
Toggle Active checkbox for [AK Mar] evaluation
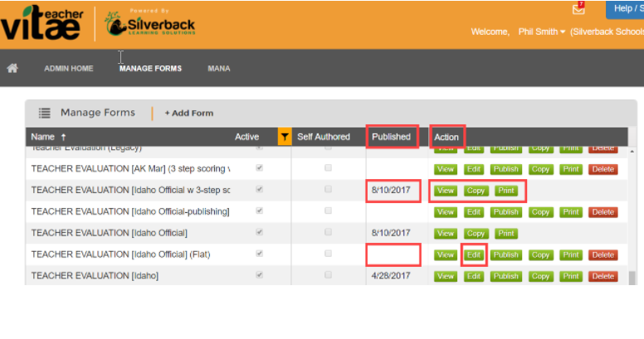[x=262, y=168]
